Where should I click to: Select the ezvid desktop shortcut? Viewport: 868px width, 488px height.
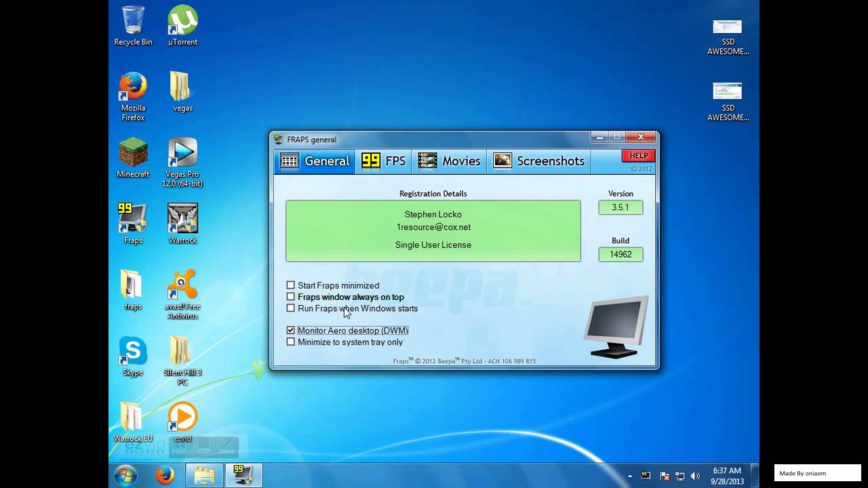click(x=182, y=422)
